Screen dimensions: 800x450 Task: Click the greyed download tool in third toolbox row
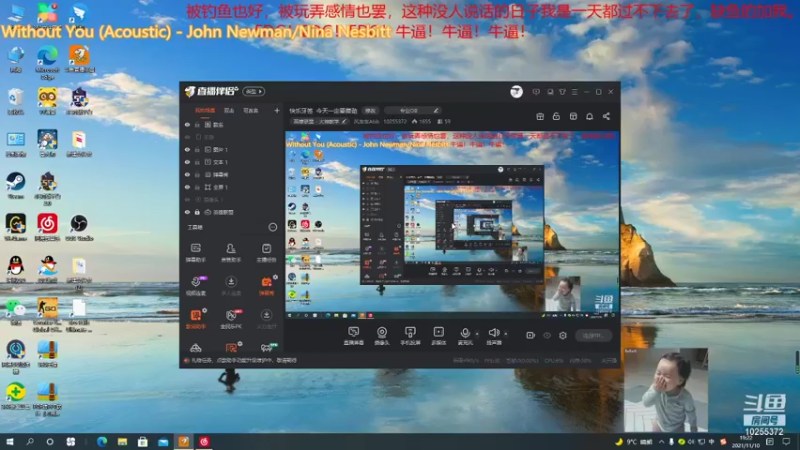[x=266, y=318]
